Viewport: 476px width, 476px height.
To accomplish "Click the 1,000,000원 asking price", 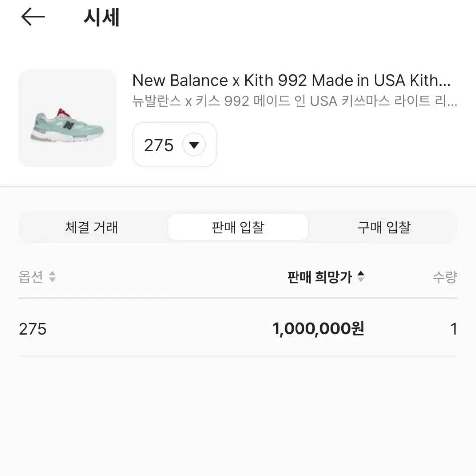I will coord(318,329).
